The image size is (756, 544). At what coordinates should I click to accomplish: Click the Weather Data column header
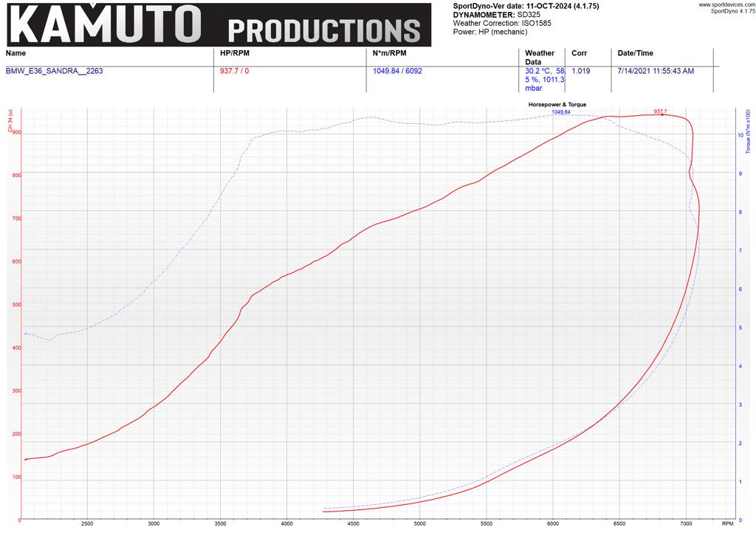click(540, 58)
